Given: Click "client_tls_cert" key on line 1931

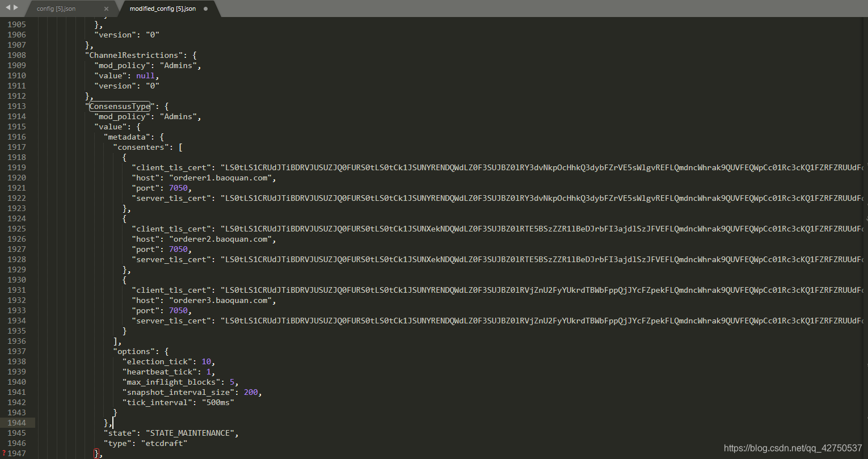Looking at the screenshot, I should coord(171,290).
